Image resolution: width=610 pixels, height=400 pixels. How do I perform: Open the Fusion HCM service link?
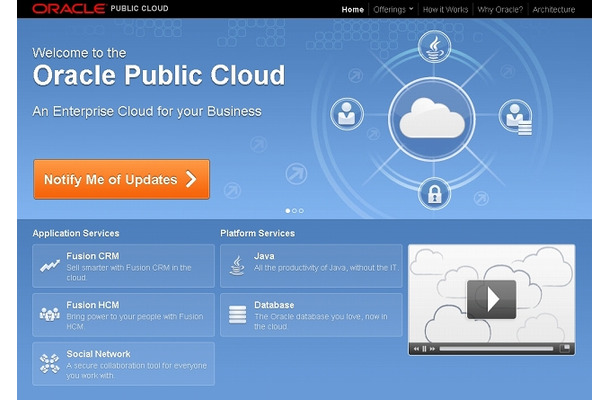(123, 315)
